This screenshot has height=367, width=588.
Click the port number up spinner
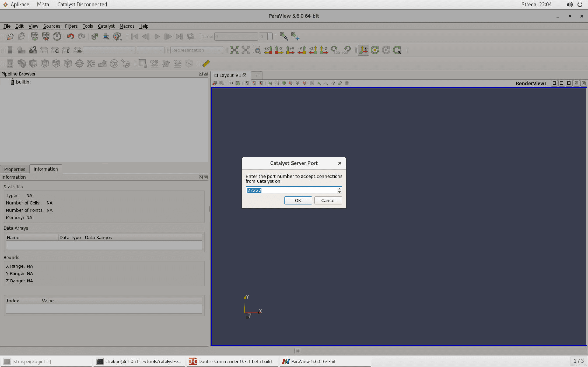click(339, 188)
